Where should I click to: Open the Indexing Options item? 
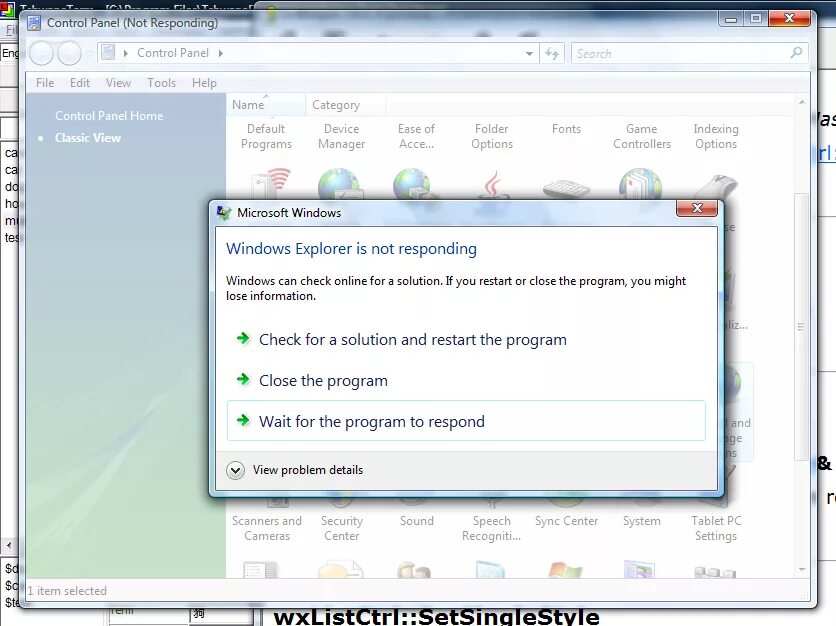[716, 136]
